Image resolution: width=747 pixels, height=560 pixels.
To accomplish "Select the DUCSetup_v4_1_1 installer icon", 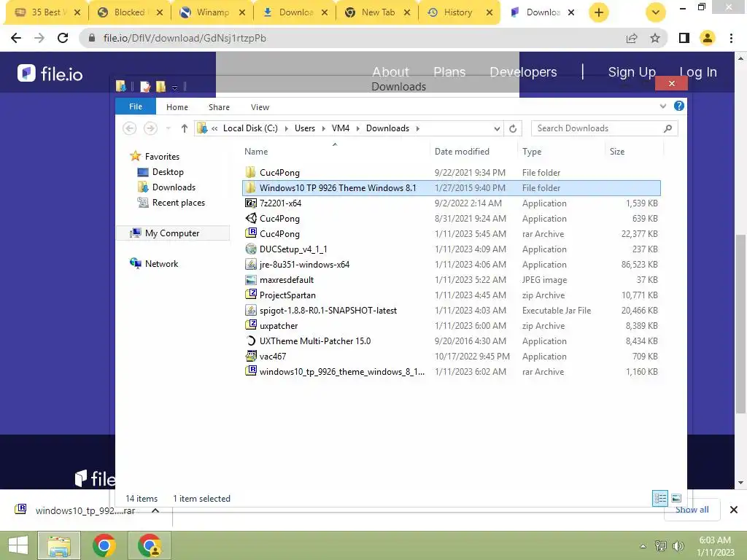I will click(251, 249).
